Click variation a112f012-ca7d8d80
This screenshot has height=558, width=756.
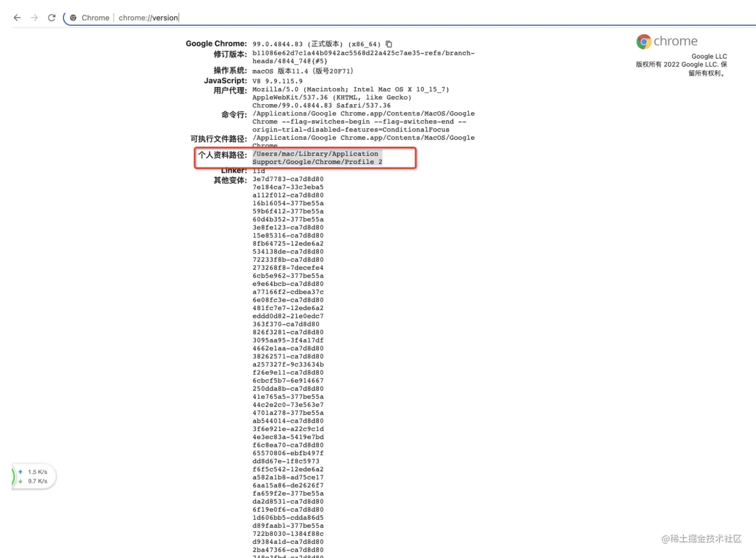pos(288,195)
